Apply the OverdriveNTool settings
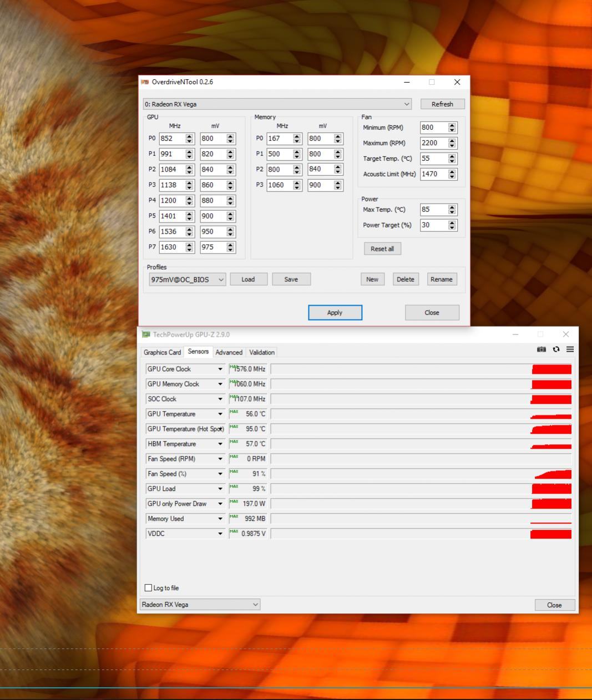The width and height of the screenshot is (592, 700). [x=335, y=312]
